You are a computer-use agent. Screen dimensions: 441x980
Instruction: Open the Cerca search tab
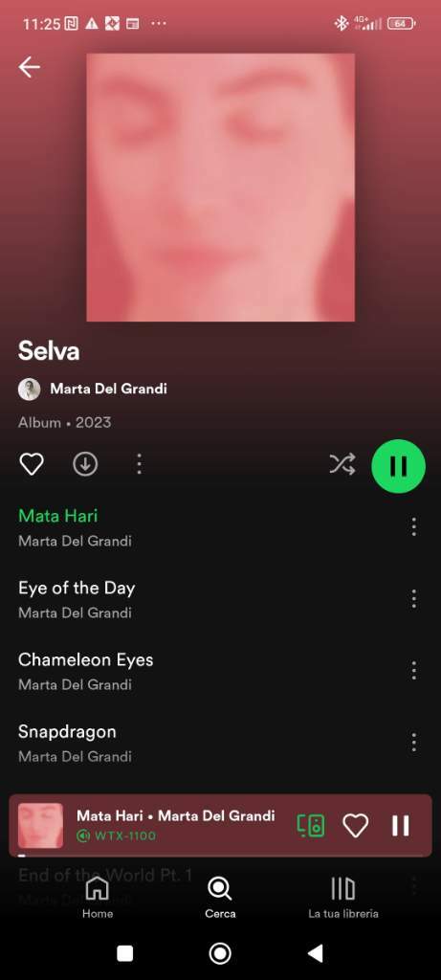[x=220, y=898]
